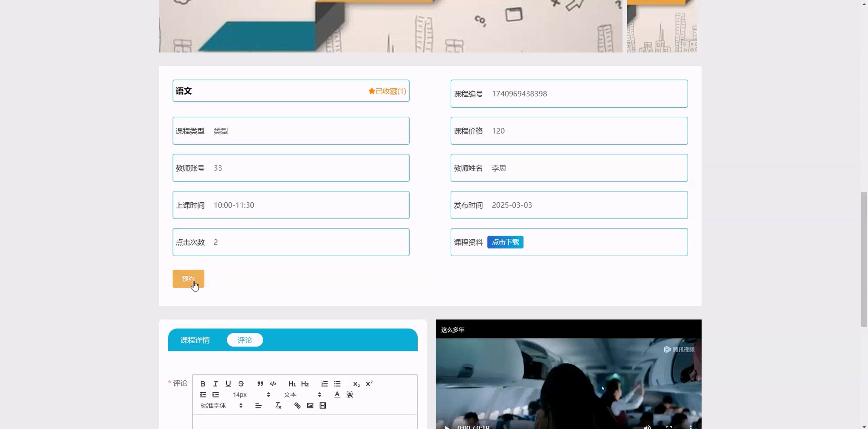Switch to the 评论 tab
The image size is (868, 429).
point(245,340)
